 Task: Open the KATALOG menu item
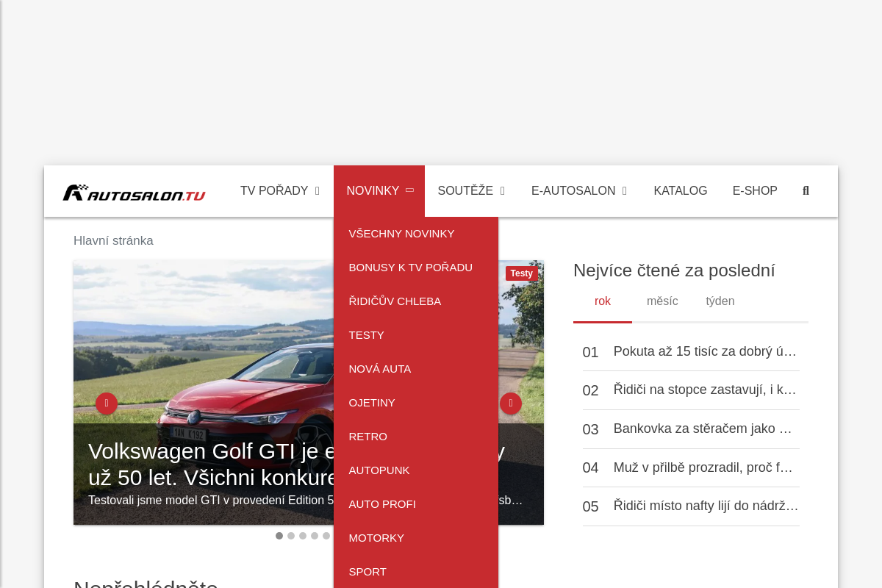coord(681,191)
